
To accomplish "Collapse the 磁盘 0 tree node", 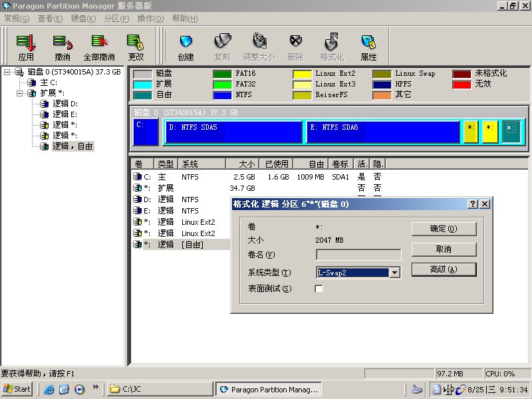I will pos(7,72).
